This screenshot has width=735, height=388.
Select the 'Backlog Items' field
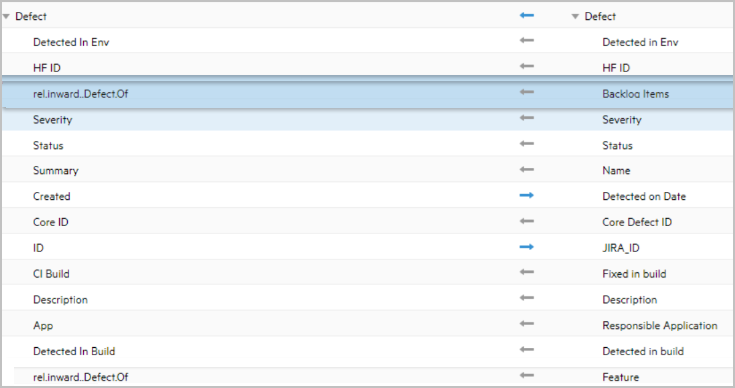click(x=636, y=94)
